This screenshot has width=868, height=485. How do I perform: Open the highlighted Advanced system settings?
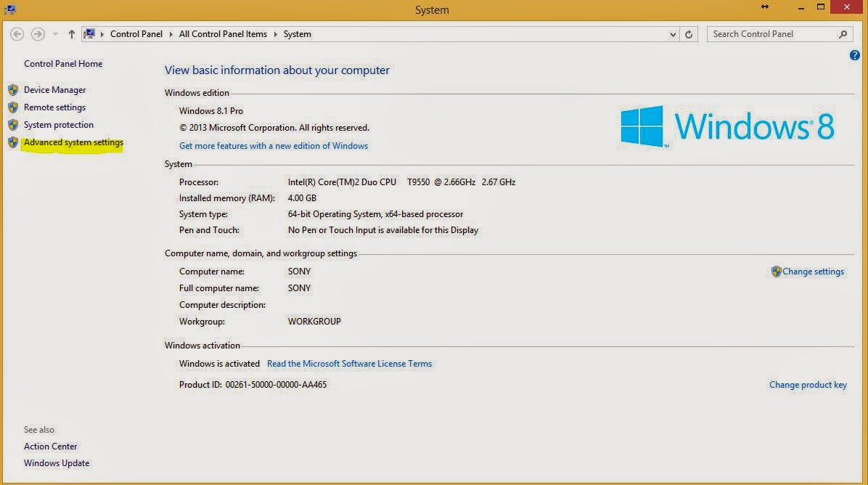tap(73, 142)
